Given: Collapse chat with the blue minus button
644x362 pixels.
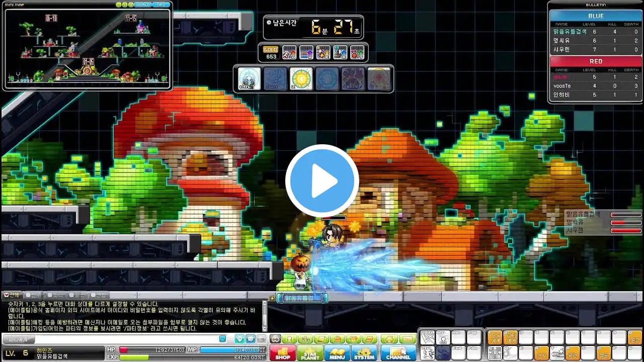Looking at the screenshot, I should coord(222,339).
